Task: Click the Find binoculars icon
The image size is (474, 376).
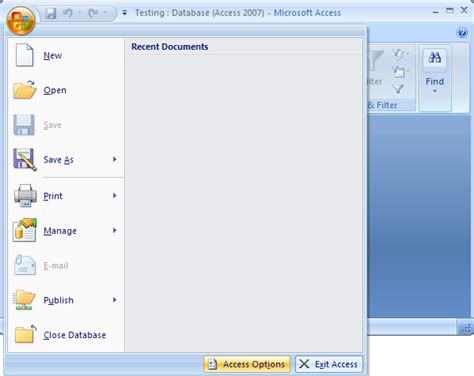Action: (435, 58)
